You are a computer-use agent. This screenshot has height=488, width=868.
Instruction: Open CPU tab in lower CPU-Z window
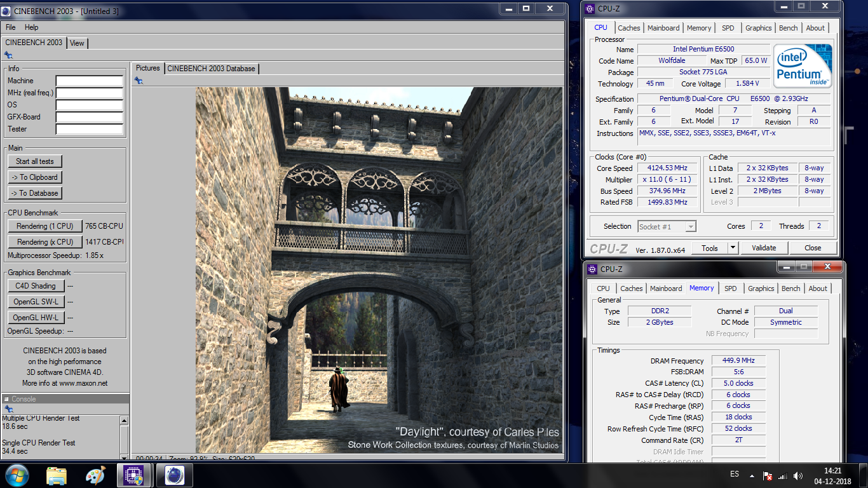pos(604,288)
